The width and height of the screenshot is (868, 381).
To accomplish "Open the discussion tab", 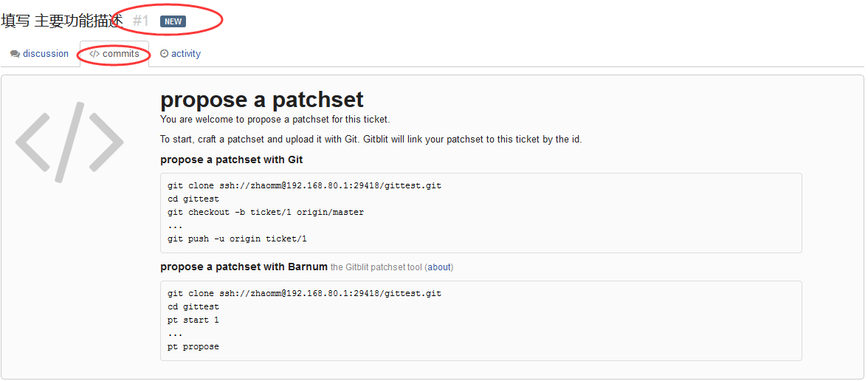I will click(39, 54).
